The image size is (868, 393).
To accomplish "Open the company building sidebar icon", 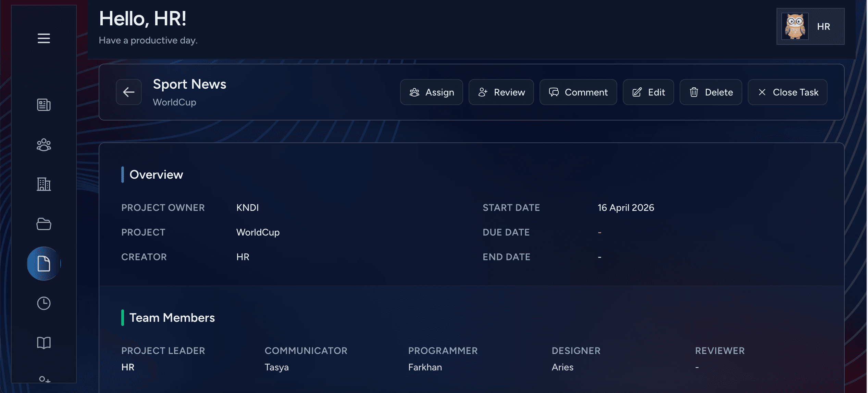I will [44, 184].
